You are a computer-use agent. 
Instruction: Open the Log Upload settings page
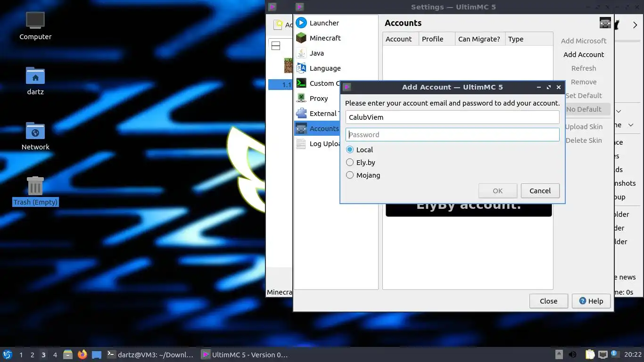tap(317, 143)
